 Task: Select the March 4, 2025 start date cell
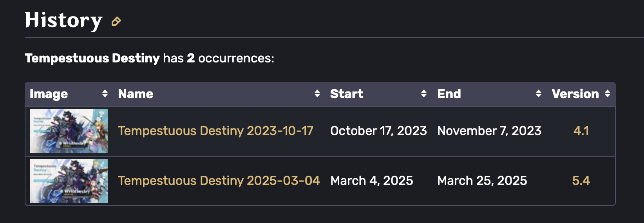pyautogui.click(x=372, y=181)
